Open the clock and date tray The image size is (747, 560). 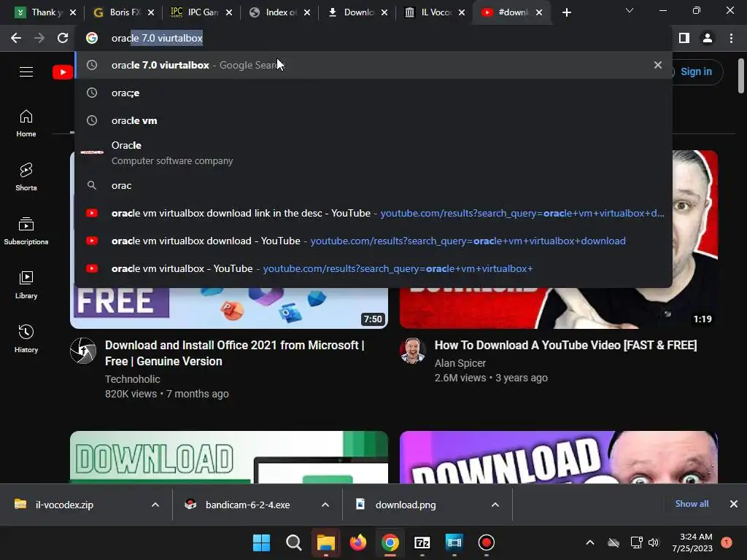click(x=692, y=542)
